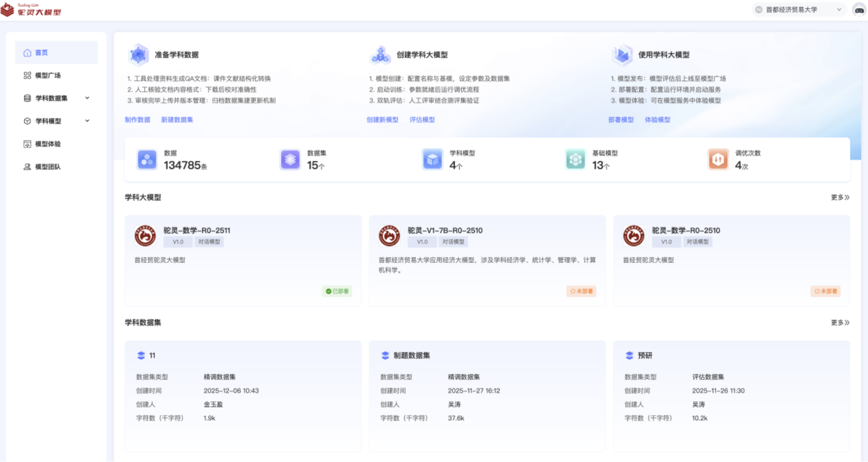Viewport: 868px width, 462px height.
Task: Click the 数据 blue statistics icon
Action: point(147,160)
